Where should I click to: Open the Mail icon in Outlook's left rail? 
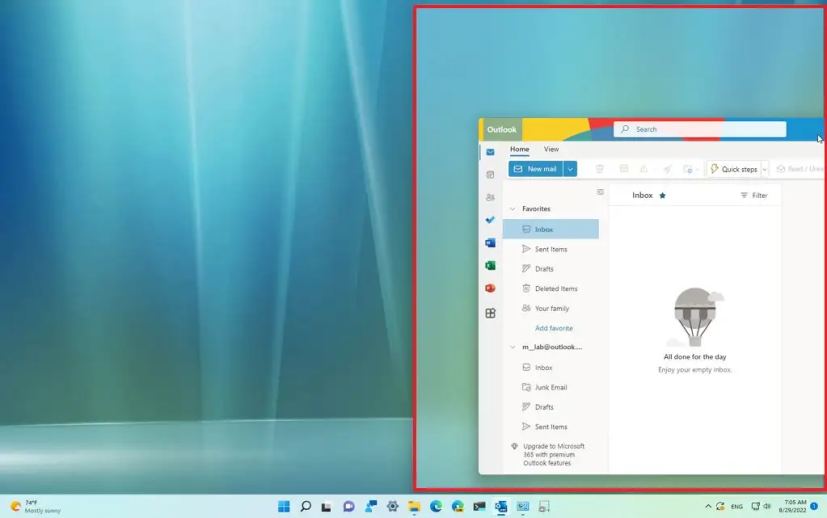coord(490,152)
